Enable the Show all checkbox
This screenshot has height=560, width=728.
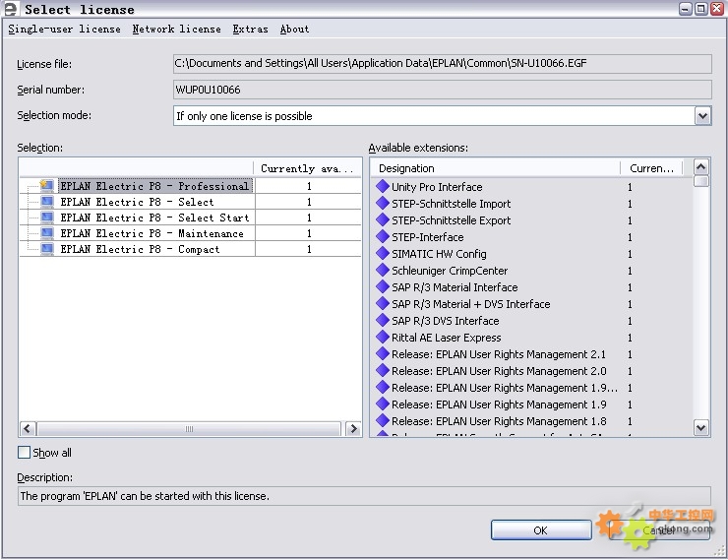click(24, 453)
